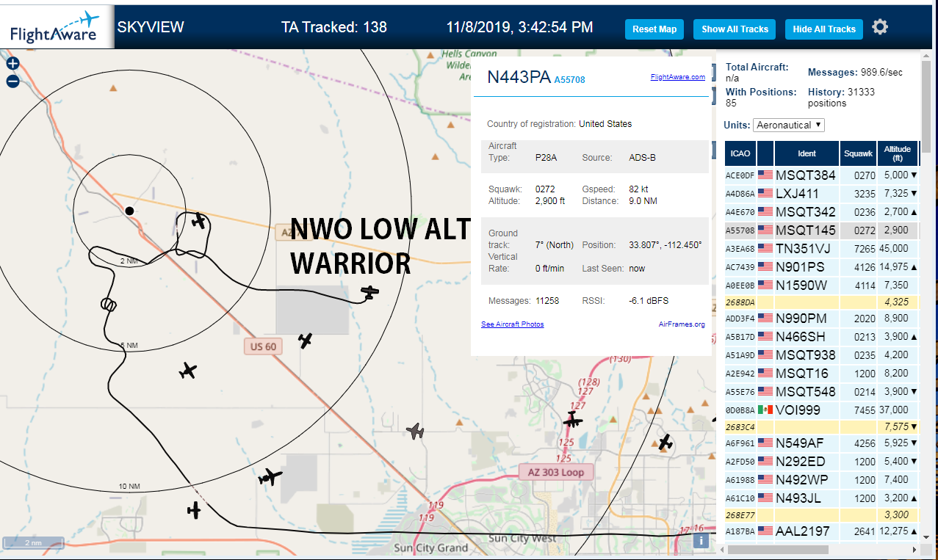Select the VOI999 row
The height and width of the screenshot is (560, 938).
[821, 410]
